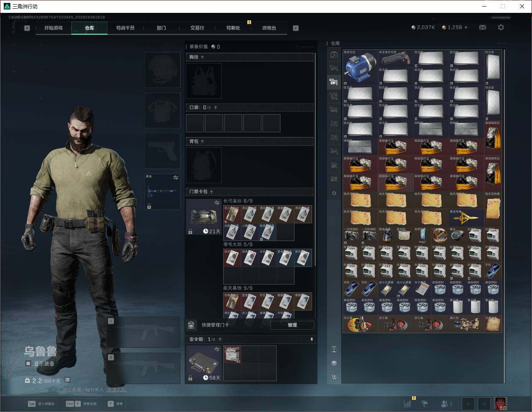This screenshot has height=412, width=532.
Task: Swap the melee weapon slot
Action: click(176, 178)
